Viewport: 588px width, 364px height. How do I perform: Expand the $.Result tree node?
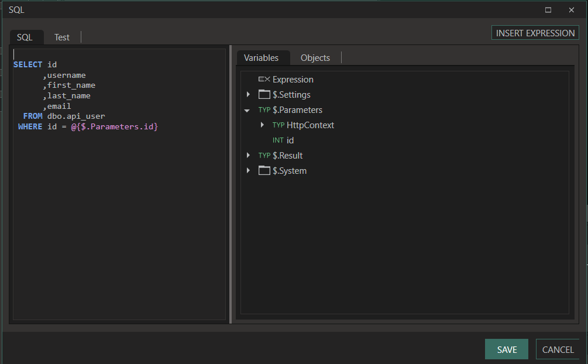tap(248, 156)
